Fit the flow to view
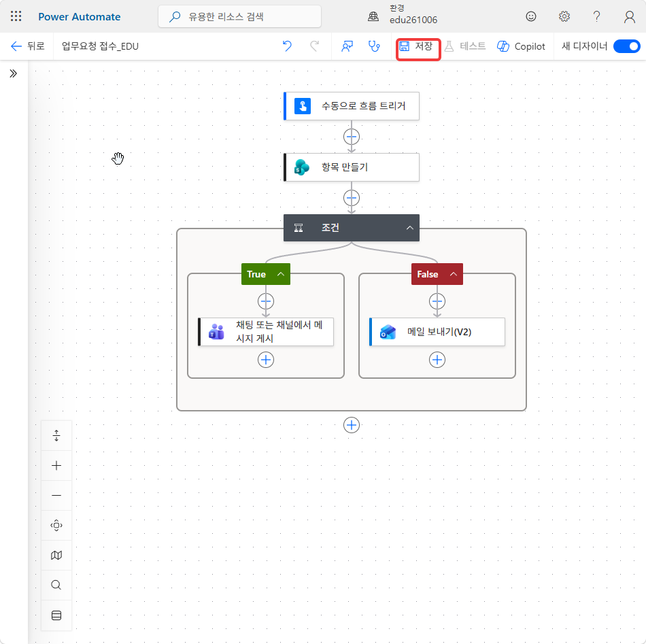The height and width of the screenshot is (644, 646). tap(56, 526)
